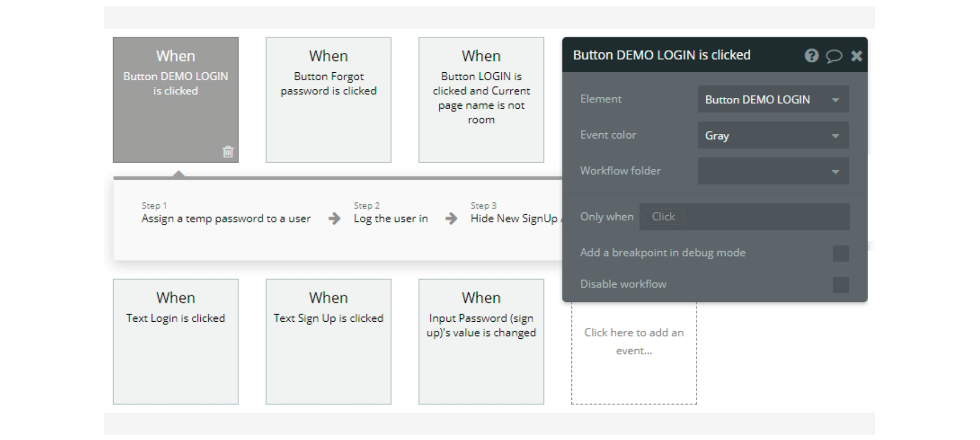Click the Workflow folder label
This screenshot has height=440, width=980.
(x=620, y=171)
